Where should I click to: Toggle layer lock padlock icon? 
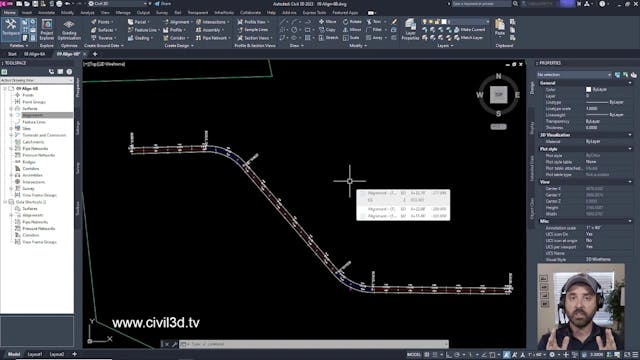click(x=438, y=22)
